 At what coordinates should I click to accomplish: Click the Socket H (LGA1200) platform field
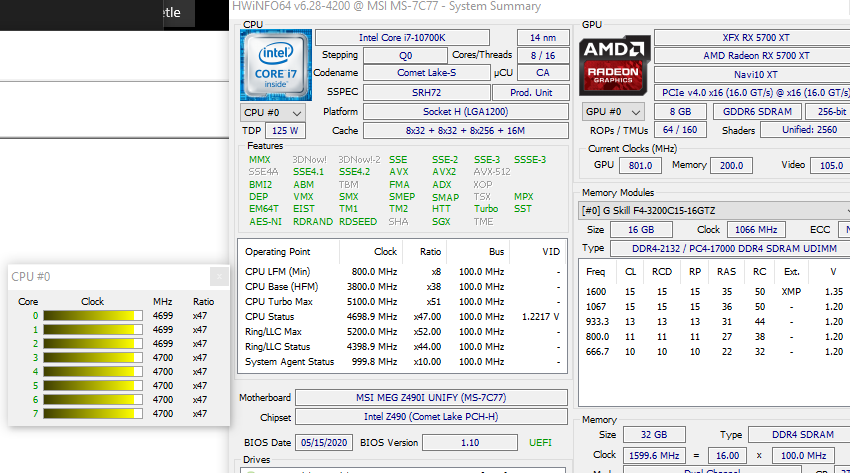tap(466, 112)
